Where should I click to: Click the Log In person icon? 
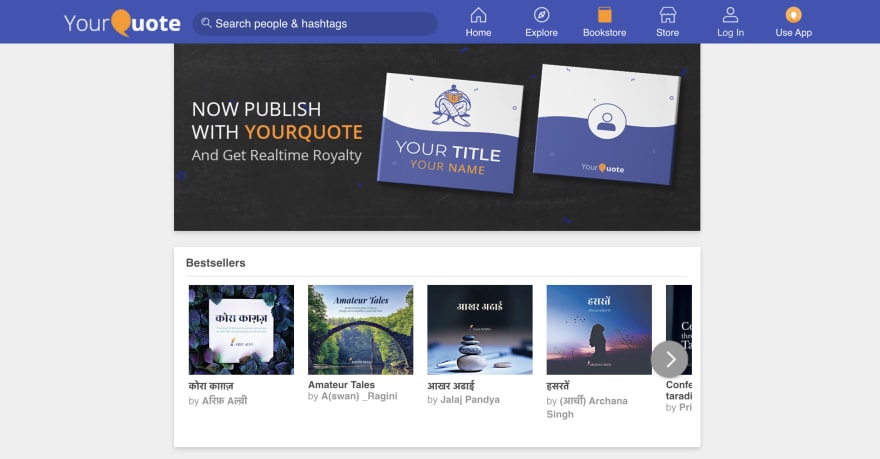(730, 15)
